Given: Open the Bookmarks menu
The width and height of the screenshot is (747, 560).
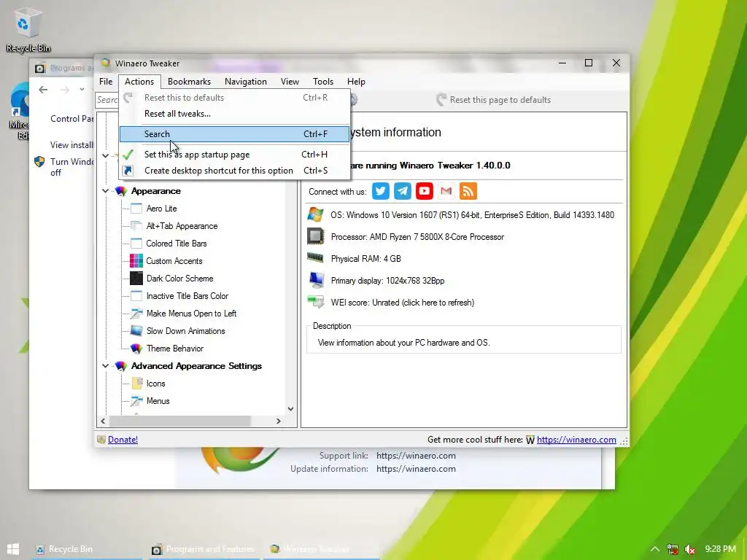Looking at the screenshot, I should (x=189, y=82).
